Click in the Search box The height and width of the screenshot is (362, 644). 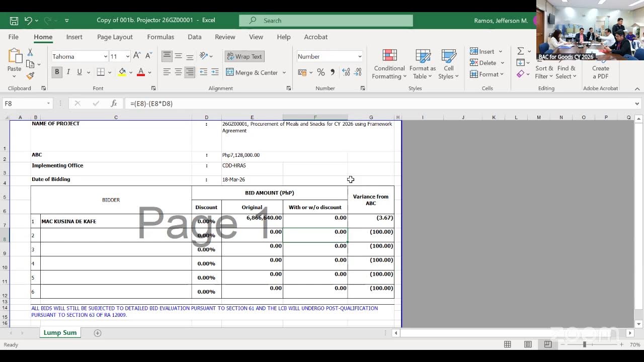[x=326, y=21]
